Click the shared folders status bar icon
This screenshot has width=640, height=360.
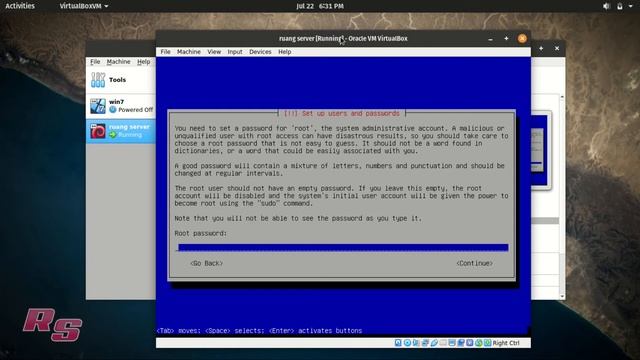[x=443, y=343]
